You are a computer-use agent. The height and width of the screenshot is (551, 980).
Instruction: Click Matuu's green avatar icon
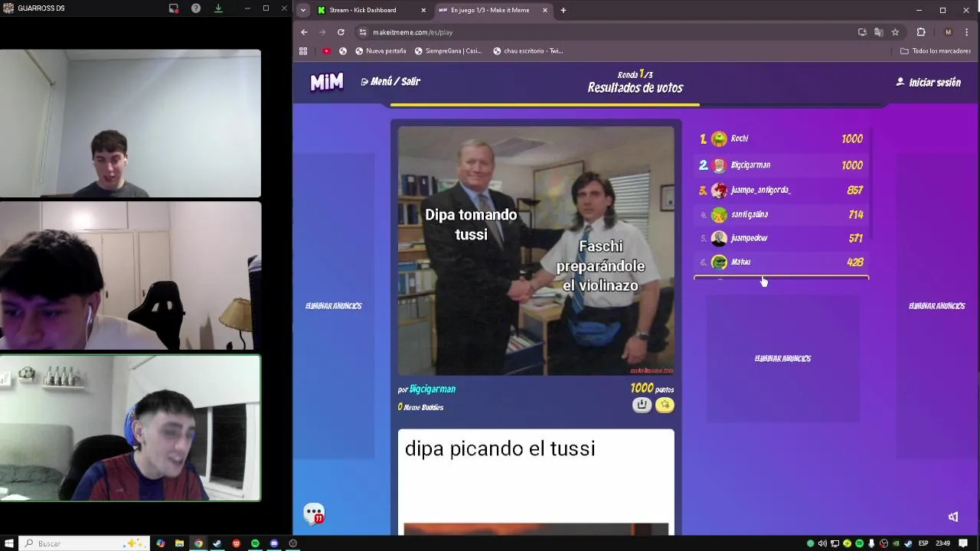(719, 262)
